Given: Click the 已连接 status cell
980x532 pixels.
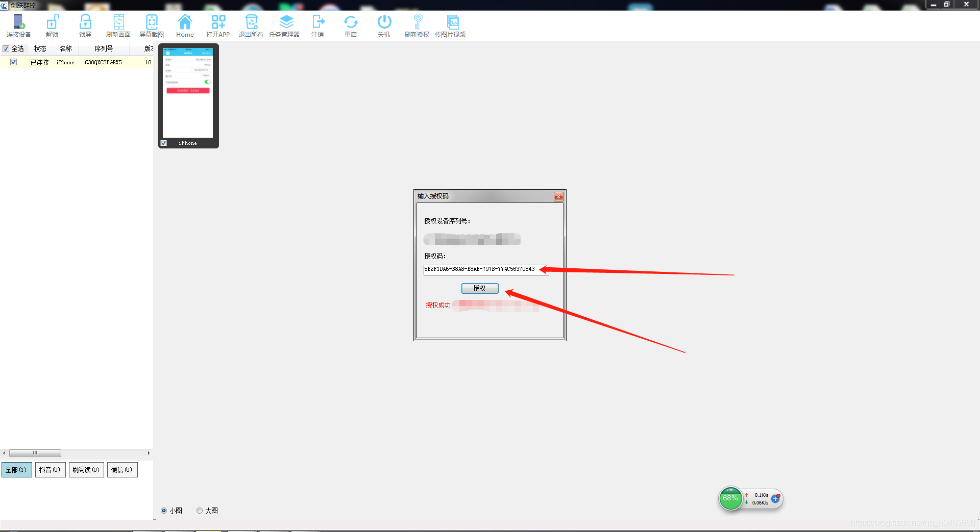Looking at the screenshot, I should click(40, 62).
